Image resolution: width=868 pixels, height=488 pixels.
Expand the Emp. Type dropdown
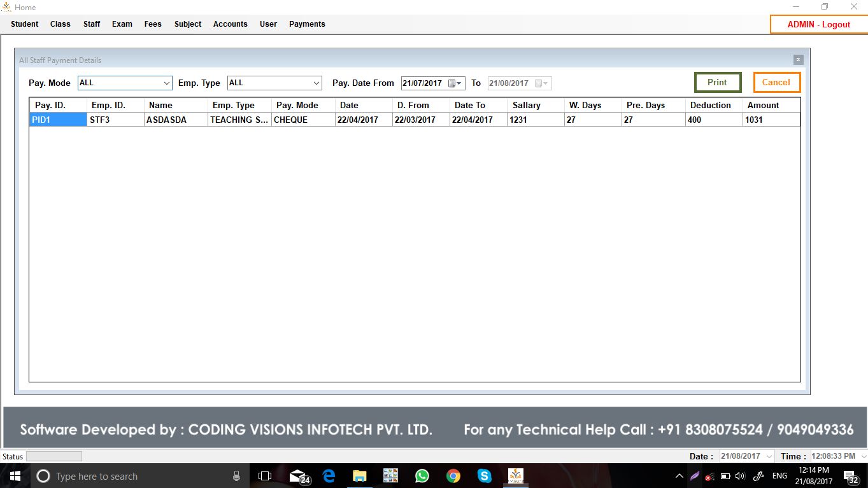[x=317, y=83]
